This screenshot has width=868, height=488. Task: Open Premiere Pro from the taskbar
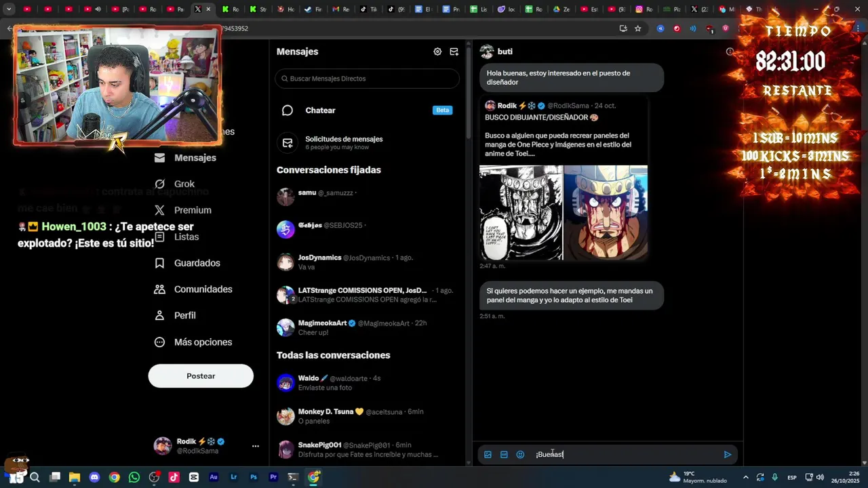tap(273, 477)
